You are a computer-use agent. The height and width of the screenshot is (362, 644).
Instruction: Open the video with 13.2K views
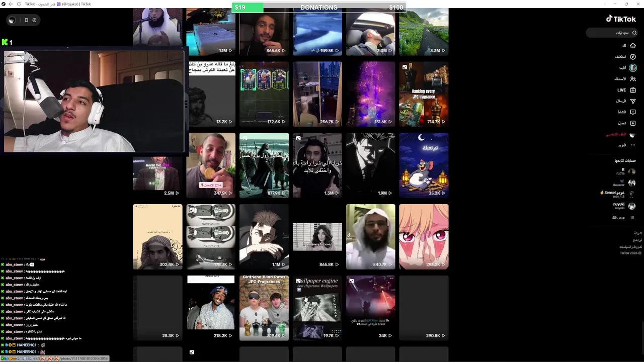coord(211,94)
